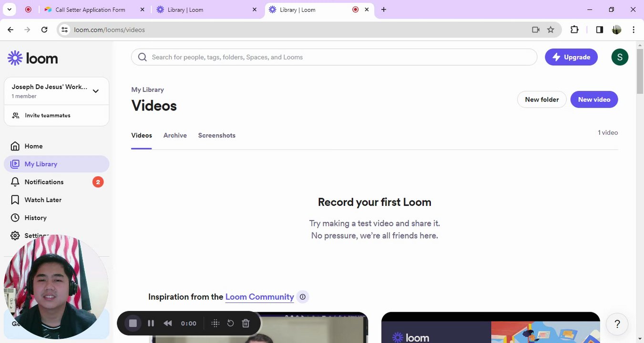This screenshot has width=644, height=343.
Task: Switch to the Videos tab
Action: (x=142, y=135)
